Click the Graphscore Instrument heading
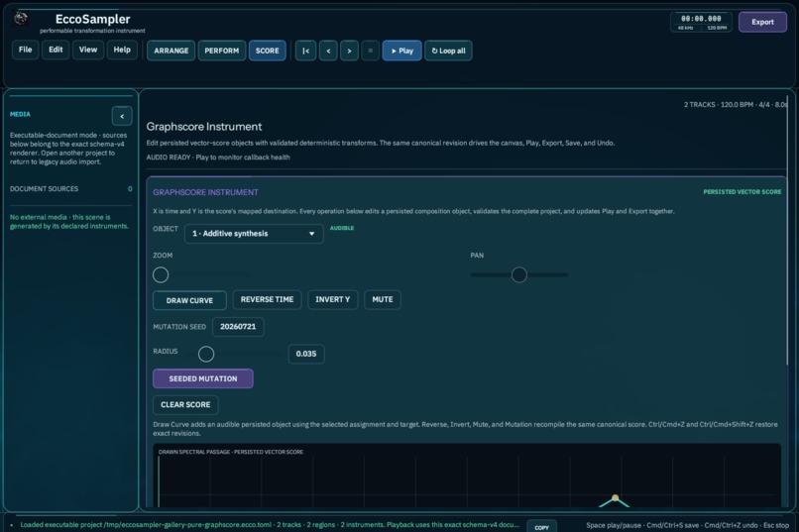 click(x=204, y=126)
